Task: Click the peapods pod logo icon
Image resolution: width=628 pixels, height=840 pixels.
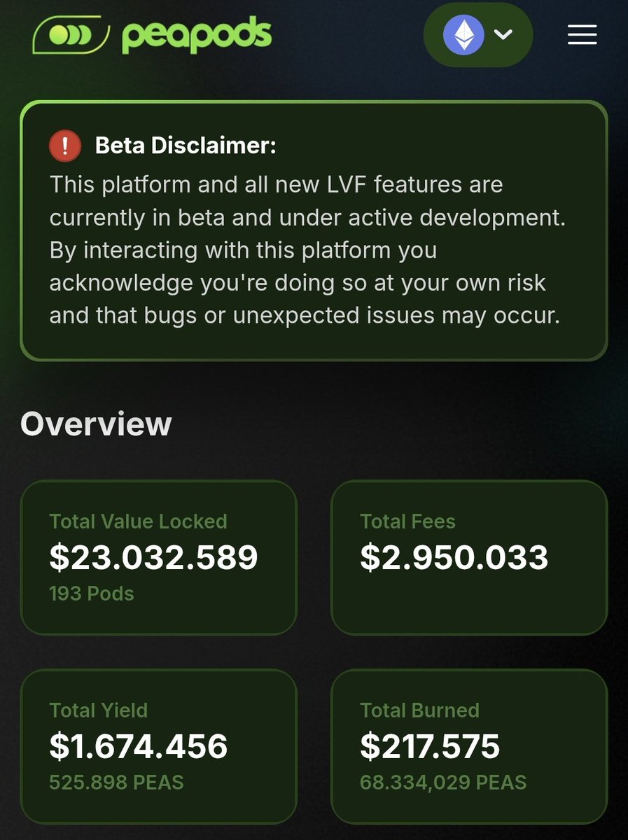Action: 71,34
